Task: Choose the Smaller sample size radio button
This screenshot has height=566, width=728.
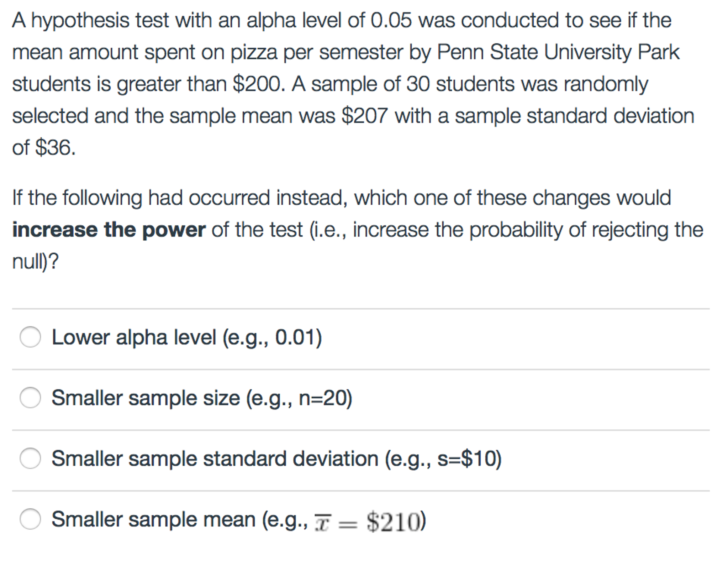Action: click(x=30, y=398)
